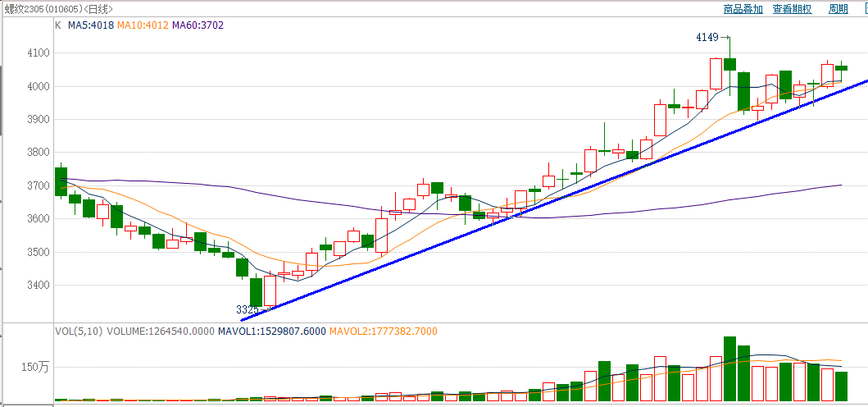
Task: Select the 3325 low price annotation
Action: coord(248,309)
